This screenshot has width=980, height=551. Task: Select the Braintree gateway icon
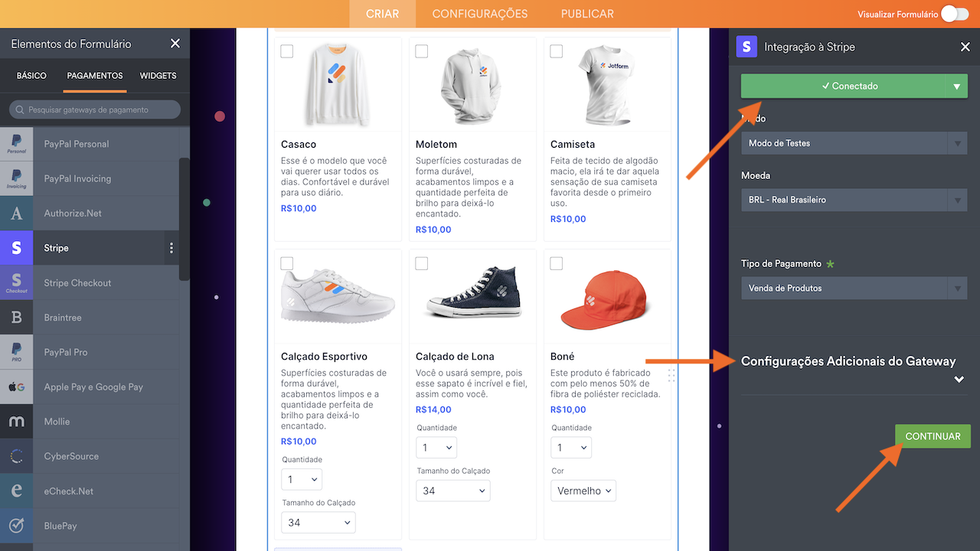coord(16,318)
